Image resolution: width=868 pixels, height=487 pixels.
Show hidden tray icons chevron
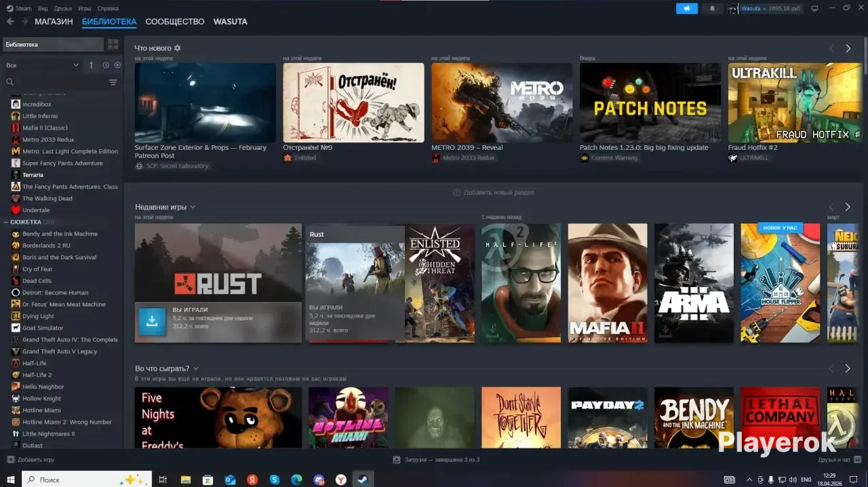[749, 480]
